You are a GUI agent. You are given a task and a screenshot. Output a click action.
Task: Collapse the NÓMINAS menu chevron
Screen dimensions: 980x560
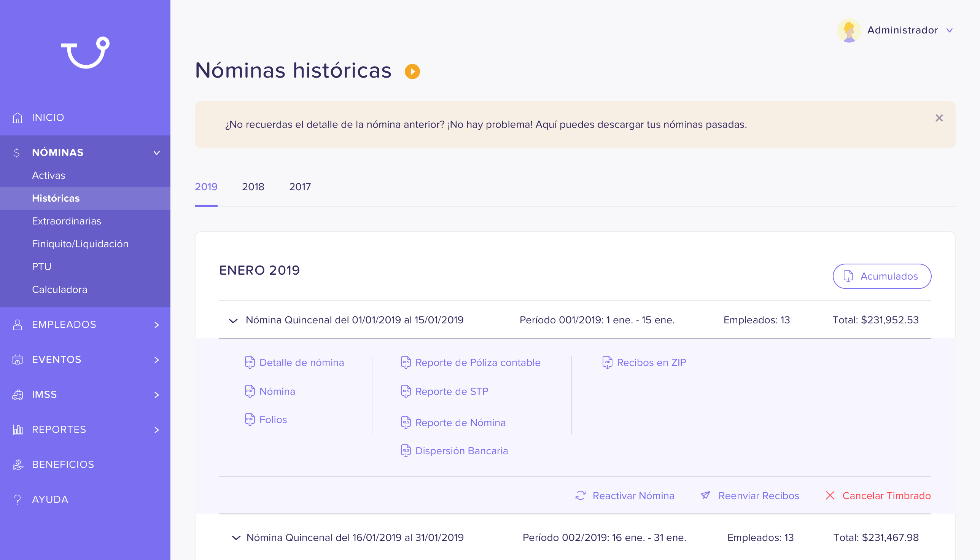click(x=156, y=153)
